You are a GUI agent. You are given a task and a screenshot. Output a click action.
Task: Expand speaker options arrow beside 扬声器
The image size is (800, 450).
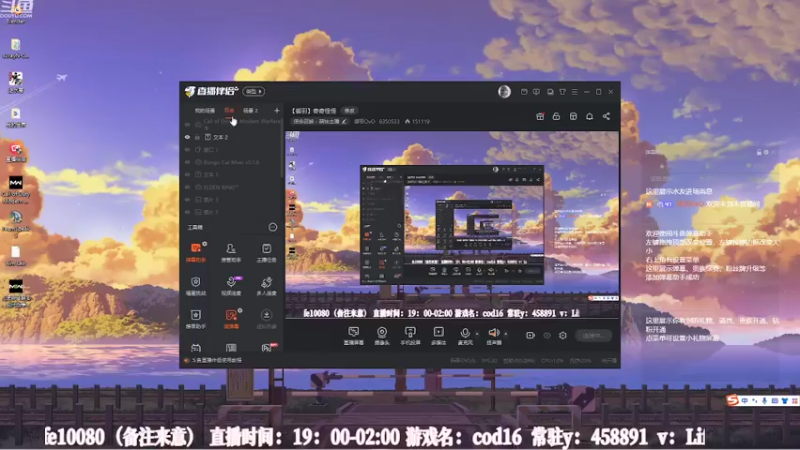tap(506, 334)
